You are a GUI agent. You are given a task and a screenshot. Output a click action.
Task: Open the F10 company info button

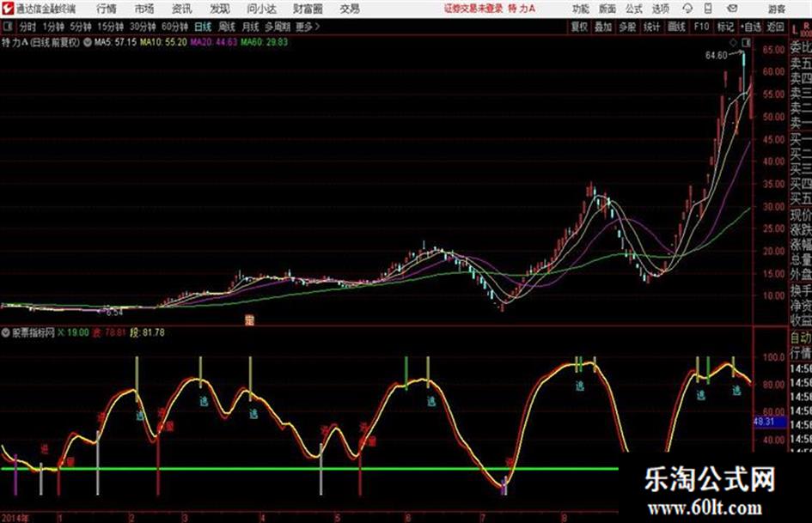(701, 27)
